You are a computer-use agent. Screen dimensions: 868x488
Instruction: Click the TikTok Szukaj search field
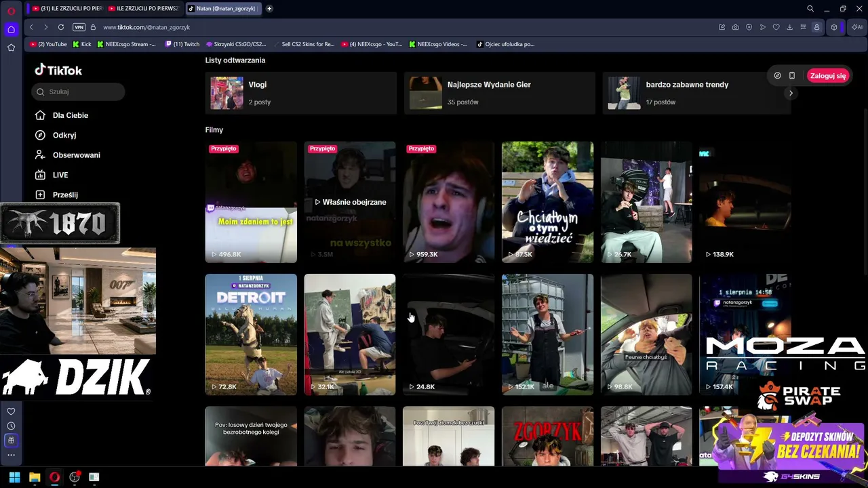pyautogui.click(x=78, y=91)
